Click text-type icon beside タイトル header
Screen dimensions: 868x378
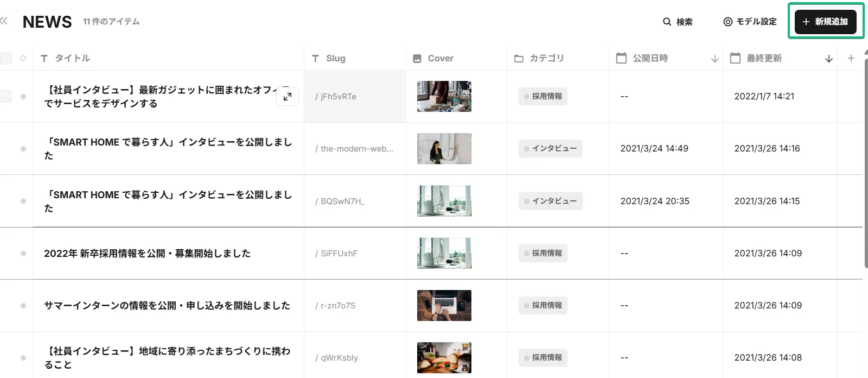click(x=44, y=58)
